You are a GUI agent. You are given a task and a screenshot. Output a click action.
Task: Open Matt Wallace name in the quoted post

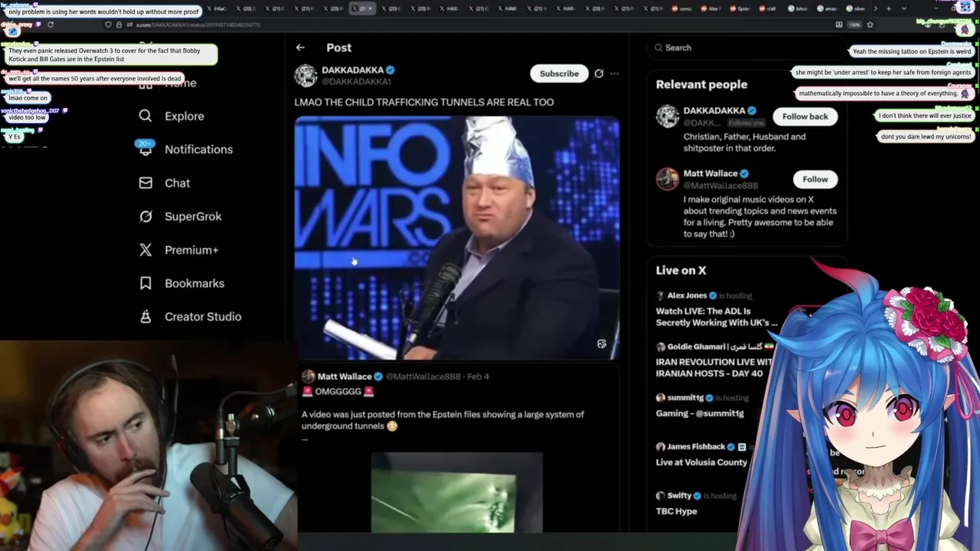[x=345, y=377]
